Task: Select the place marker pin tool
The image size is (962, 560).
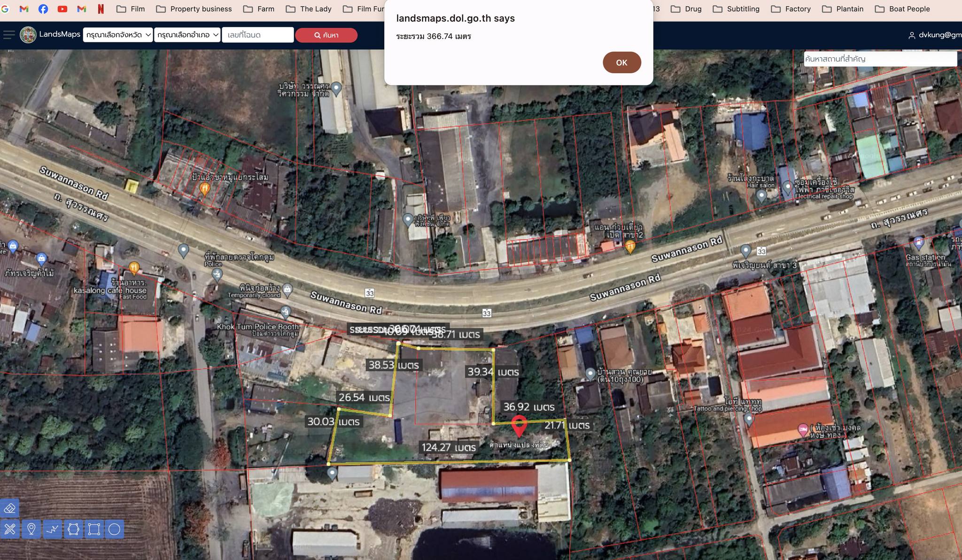Action: (x=31, y=529)
